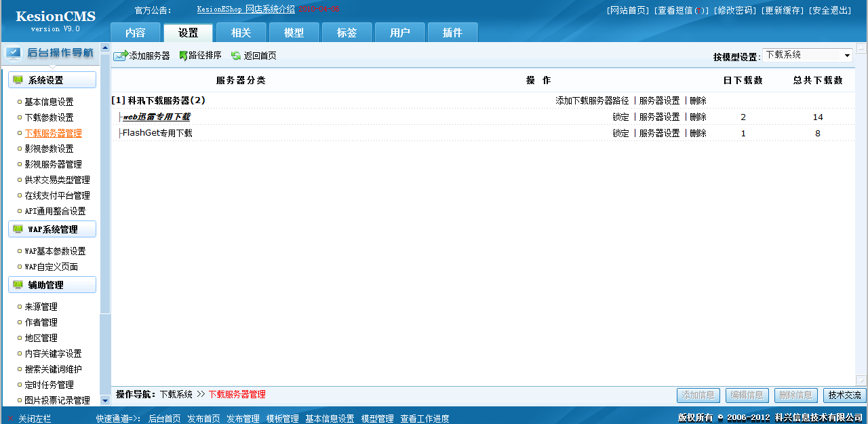Click 修改密码 in the top bar
Screen dimensions: 868x424
click(x=734, y=10)
